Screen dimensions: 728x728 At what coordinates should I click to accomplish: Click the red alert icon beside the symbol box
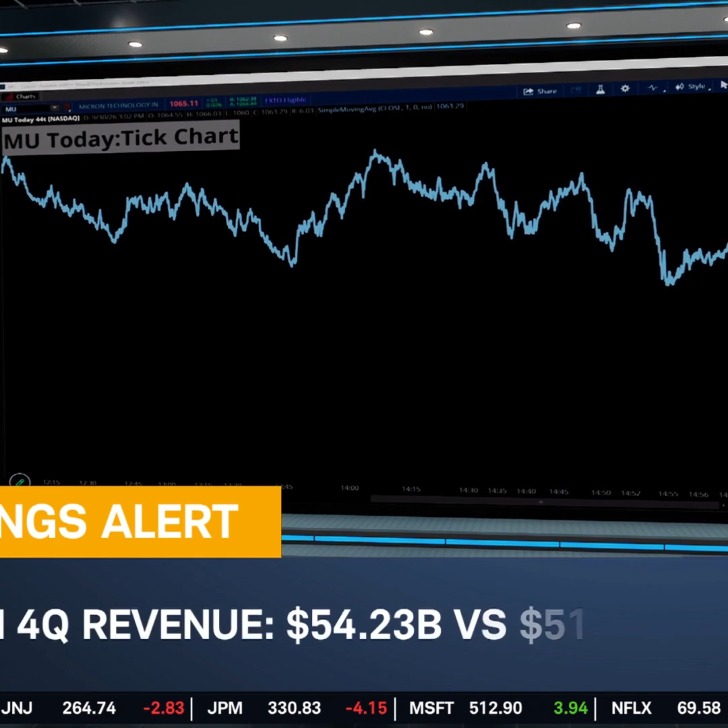67,108
